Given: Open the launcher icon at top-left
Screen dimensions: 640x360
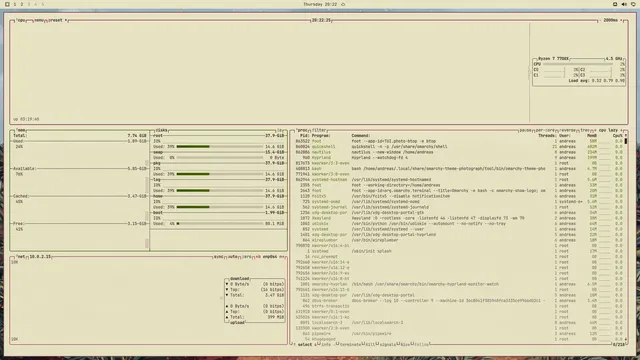Looking at the screenshot, I should (7, 4).
